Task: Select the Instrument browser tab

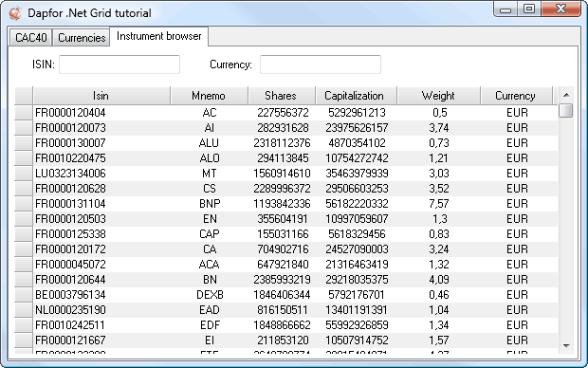Action: [x=159, y=36]
